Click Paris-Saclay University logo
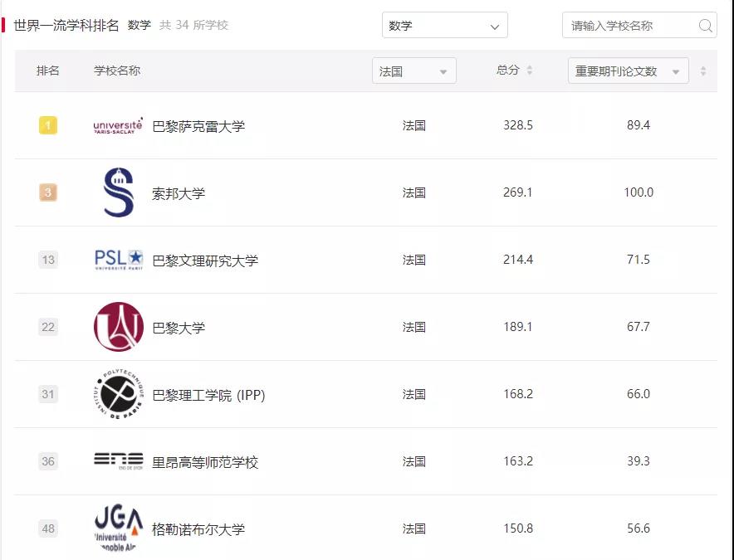Screen dimensions: 734x560 [118, 126]
